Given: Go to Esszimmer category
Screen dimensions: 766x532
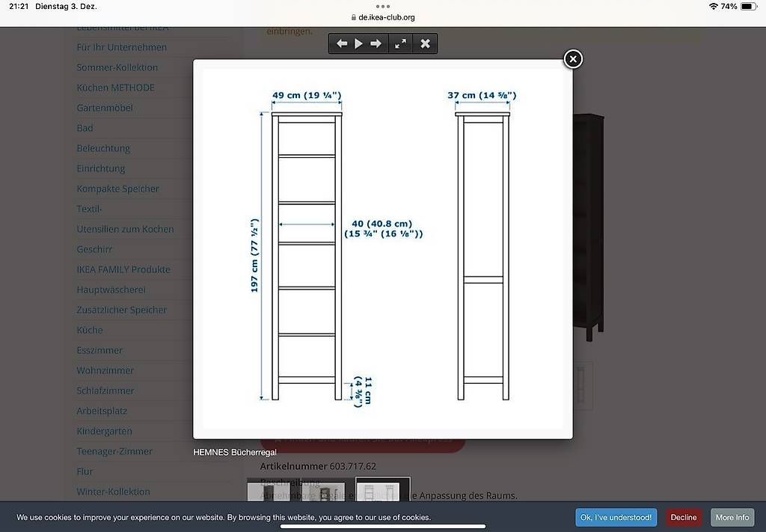Looking at the screenshot, I should 99,350.
